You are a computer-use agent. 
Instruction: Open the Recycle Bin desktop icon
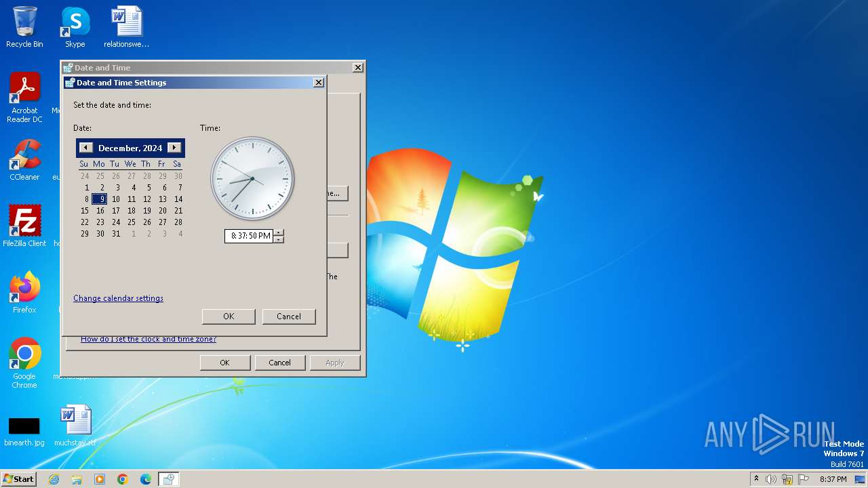24,27
